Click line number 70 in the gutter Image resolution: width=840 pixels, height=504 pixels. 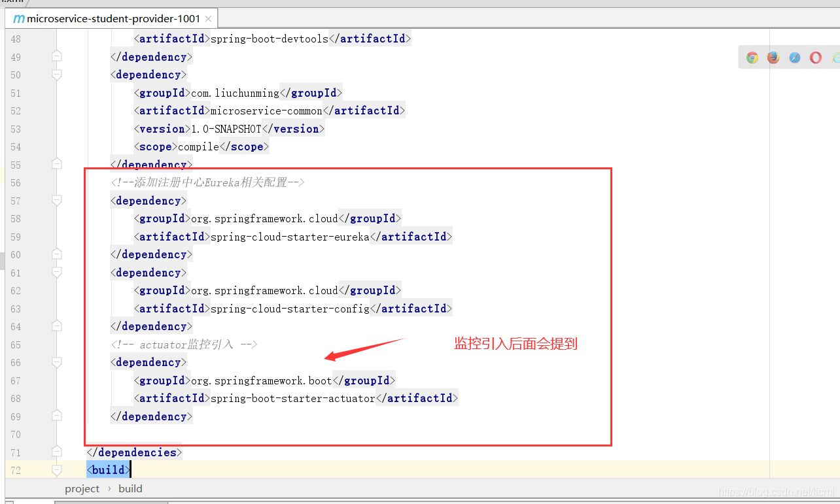click(16, 434)
